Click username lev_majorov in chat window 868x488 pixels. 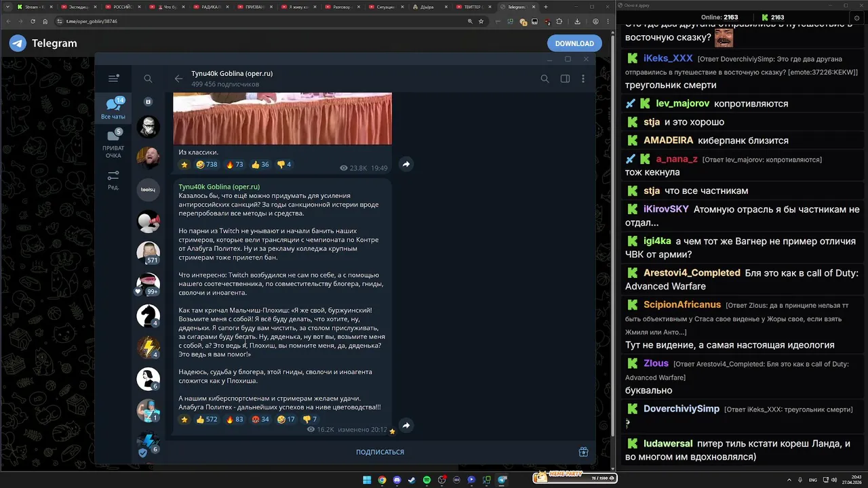(682, 104)
